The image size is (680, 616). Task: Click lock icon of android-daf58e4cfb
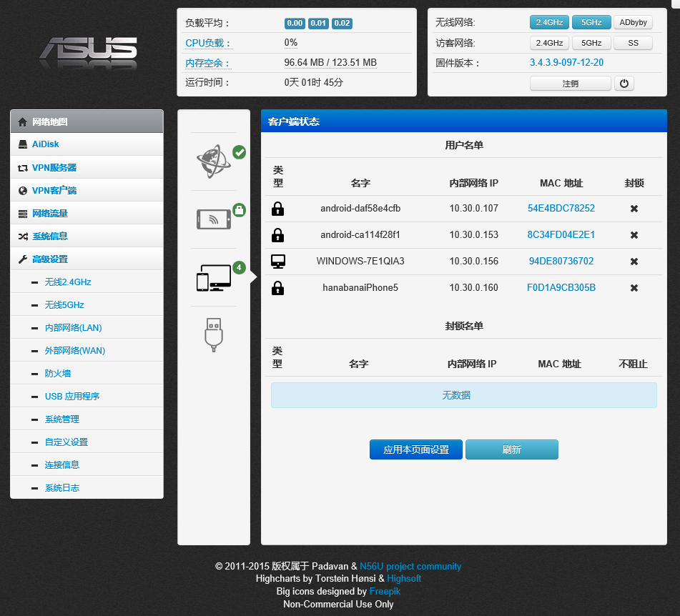point(277,209)
